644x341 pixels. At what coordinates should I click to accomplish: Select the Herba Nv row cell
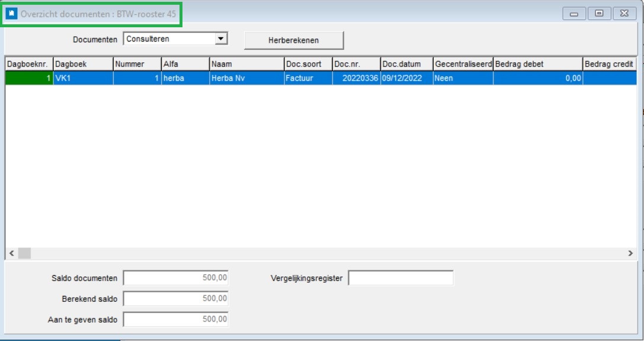[x=247, y=78]
